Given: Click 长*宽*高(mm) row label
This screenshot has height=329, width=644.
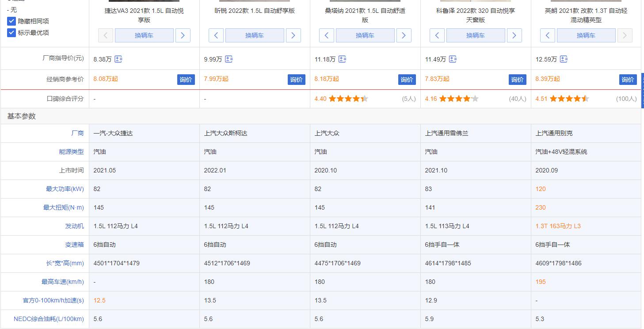Looking at the screenshot, I should (65, 263).
